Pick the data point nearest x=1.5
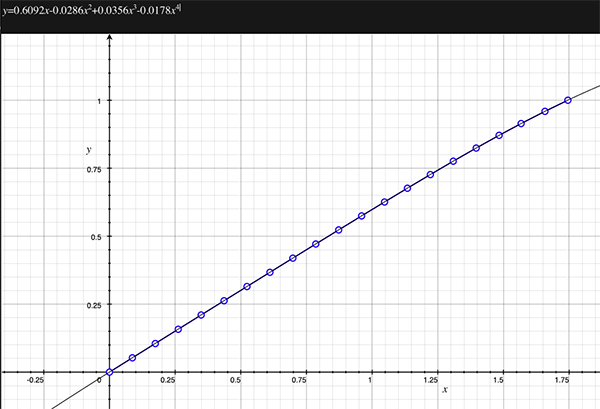Viewport: 600px width, 409px height. (x=499, y=136)
